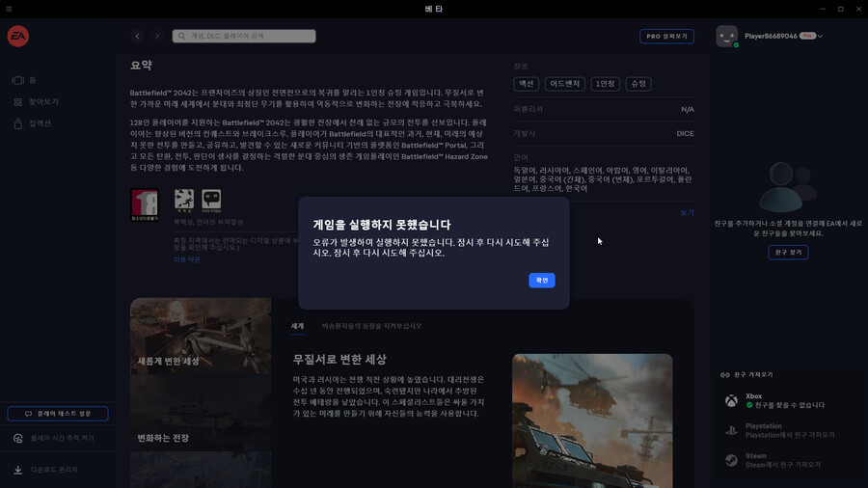
Task: Go back with the left arrow button
Action: pyautogui.click(x=137, y=36)
